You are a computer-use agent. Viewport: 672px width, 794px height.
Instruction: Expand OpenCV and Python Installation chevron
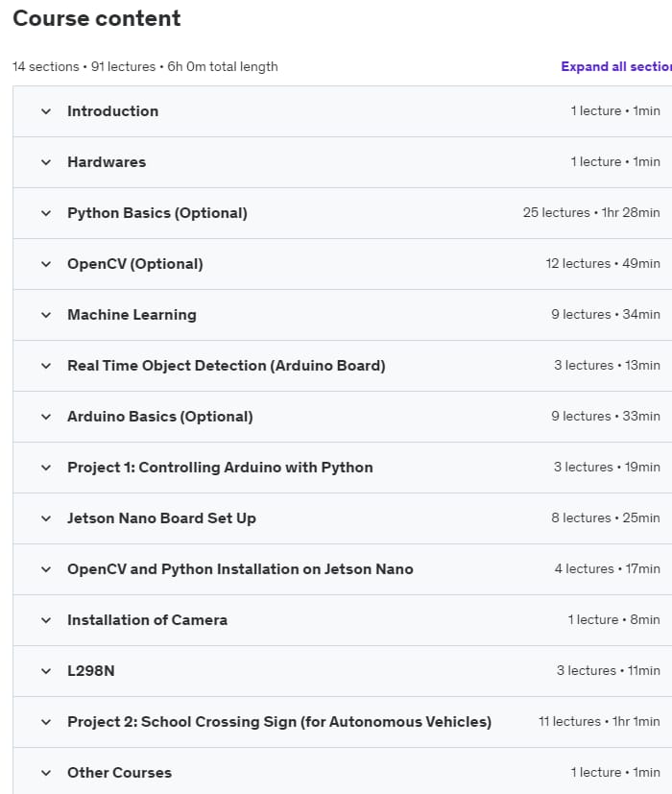(46, 569)
